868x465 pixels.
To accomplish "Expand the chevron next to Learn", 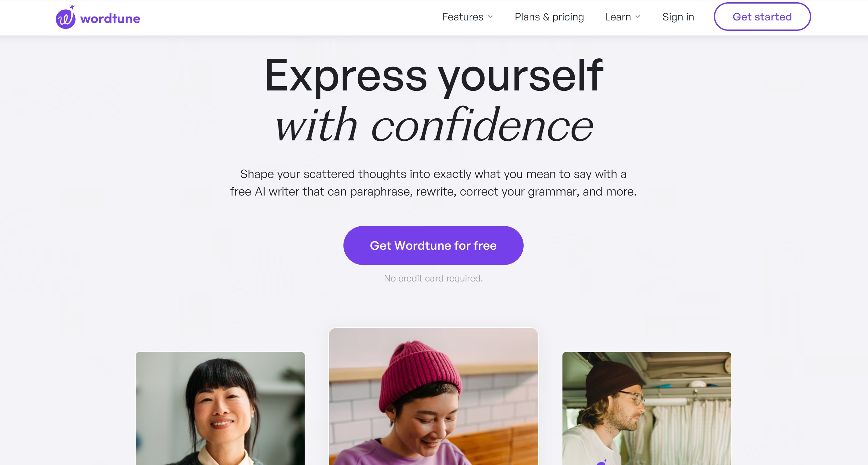I will 638,17.
